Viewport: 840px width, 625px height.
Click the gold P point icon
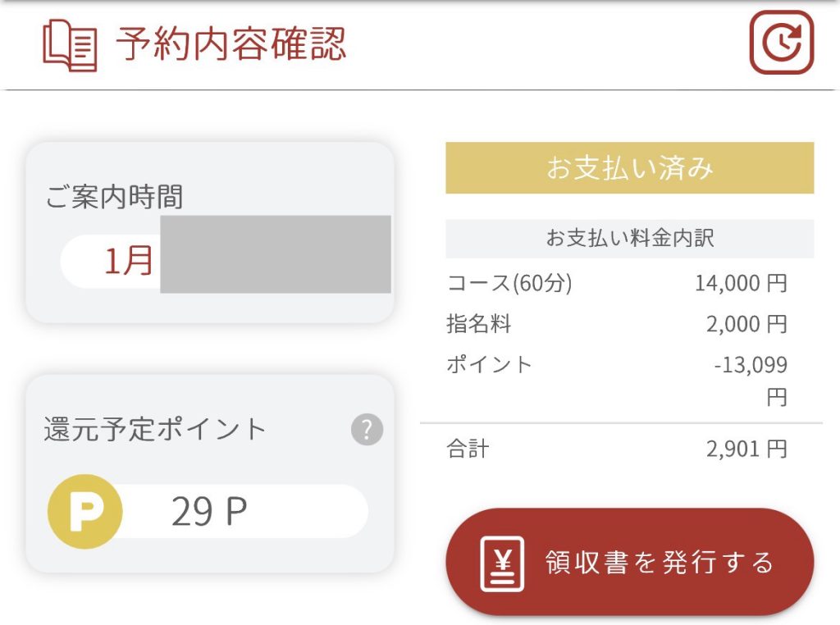(x=84, y=511)
